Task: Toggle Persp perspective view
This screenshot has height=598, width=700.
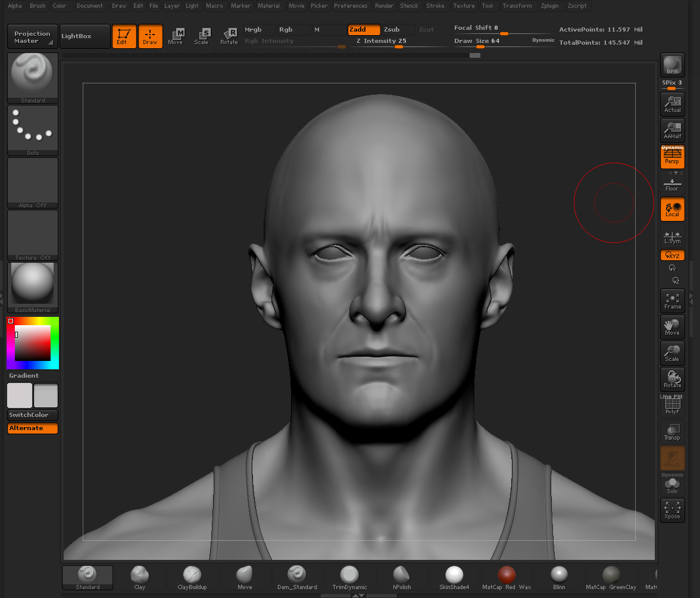Action: [673, 157]
